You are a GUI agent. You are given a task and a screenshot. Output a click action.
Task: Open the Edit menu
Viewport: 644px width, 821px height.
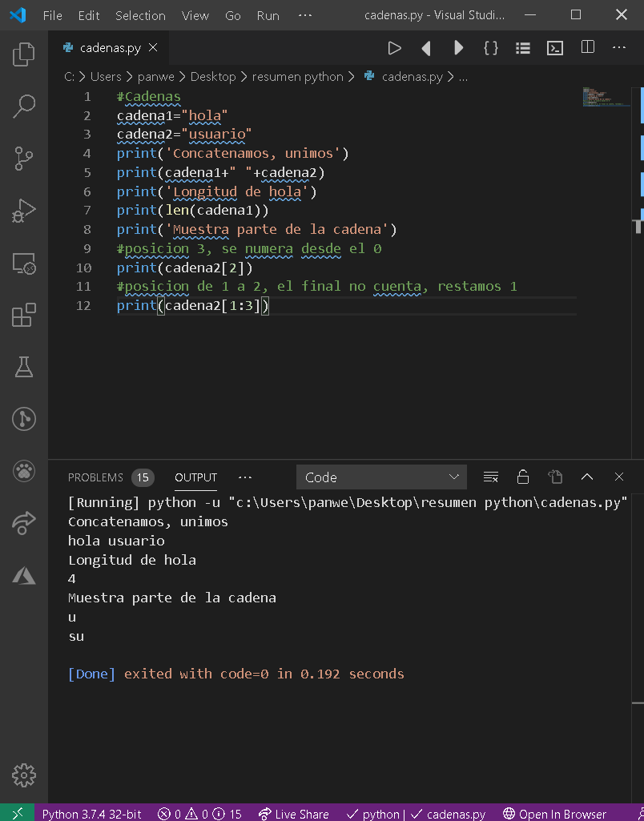click(x=88, y=16)
